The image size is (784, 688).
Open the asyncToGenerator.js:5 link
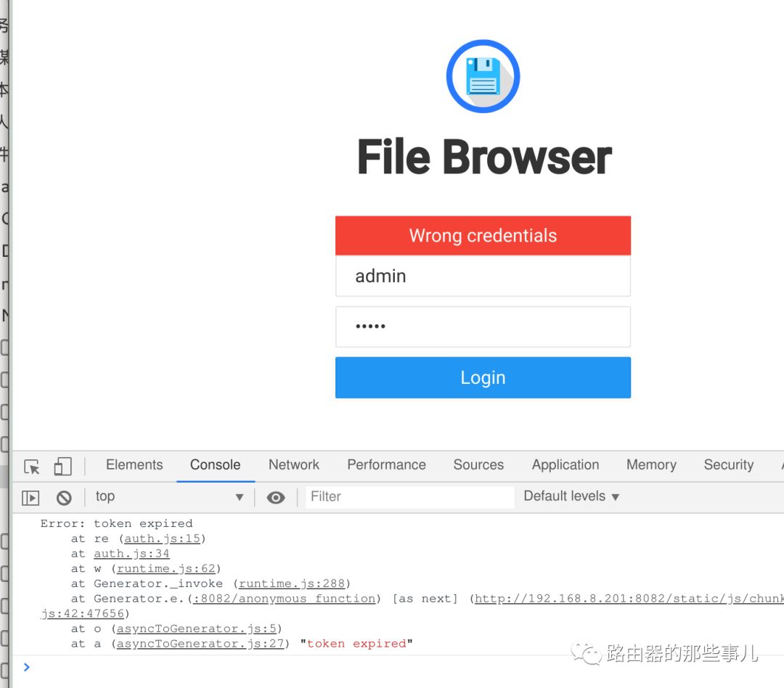[197, 628]
